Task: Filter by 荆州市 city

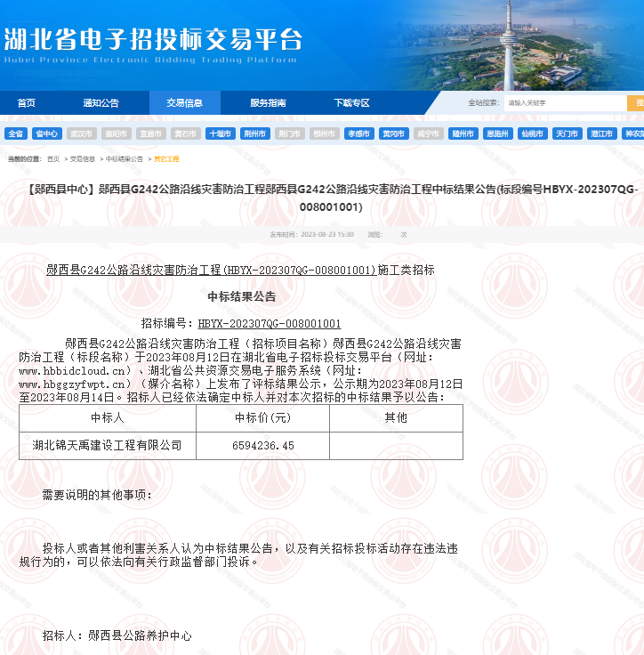Action: pyautogui.click(x=254, y=133)
